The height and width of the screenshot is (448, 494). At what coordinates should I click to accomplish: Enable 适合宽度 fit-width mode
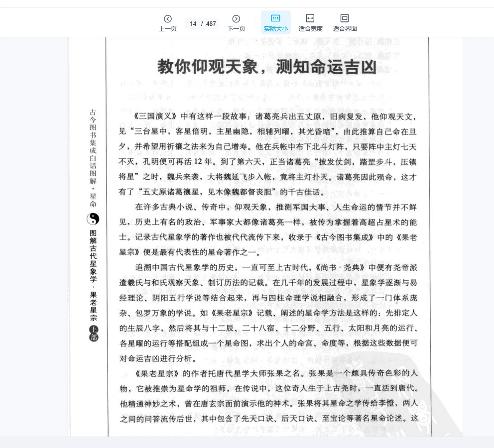click(310, 22)
